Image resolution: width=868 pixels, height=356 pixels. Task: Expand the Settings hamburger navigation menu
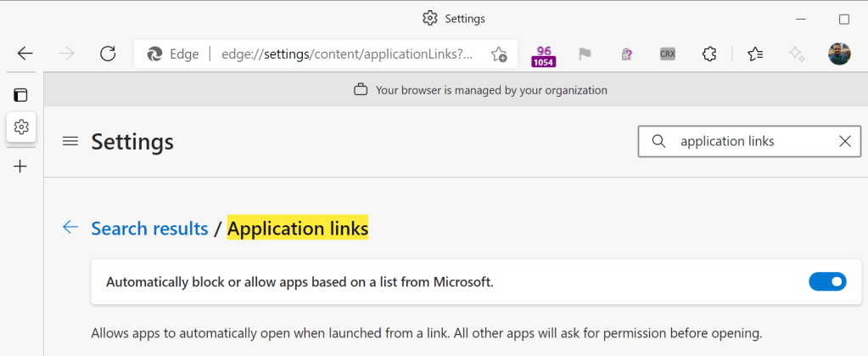pos(70,141)
